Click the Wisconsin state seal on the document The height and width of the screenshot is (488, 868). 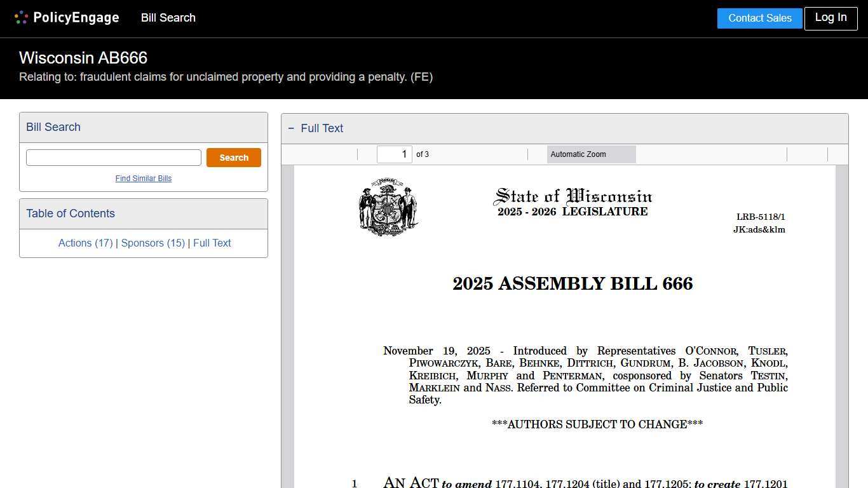coord(388,207)
